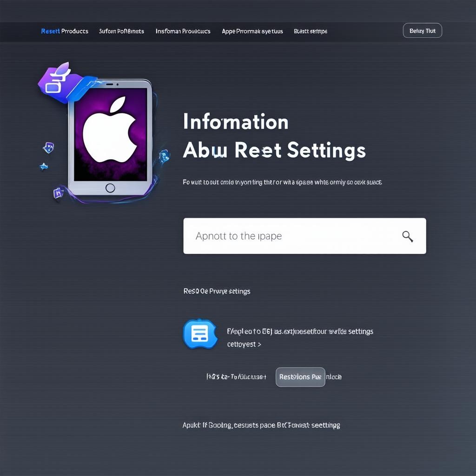The image size is (476, 476).
Task: Go to the "Appe Prrormak syetuus" nav item
Action: 252,31
